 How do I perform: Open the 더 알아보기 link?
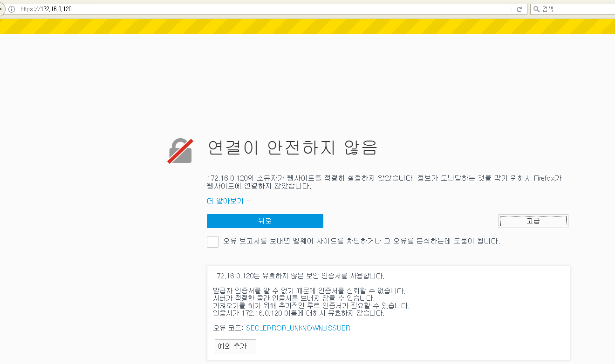[229, 201]
